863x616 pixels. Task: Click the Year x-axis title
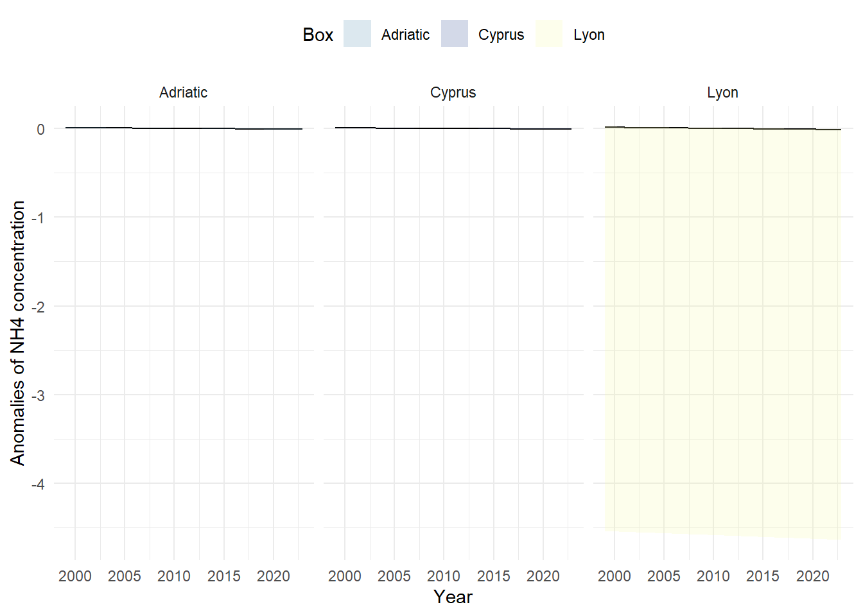[x=453, y=597]
